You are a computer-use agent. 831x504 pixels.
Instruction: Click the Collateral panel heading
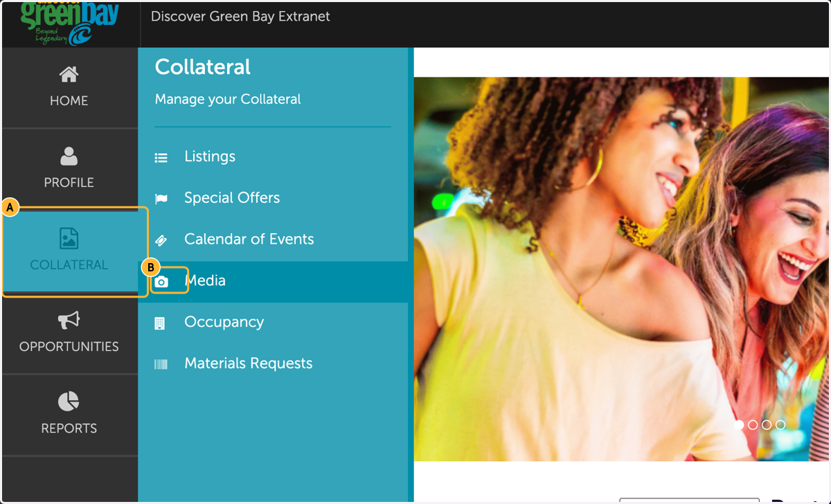pos(203,67)
